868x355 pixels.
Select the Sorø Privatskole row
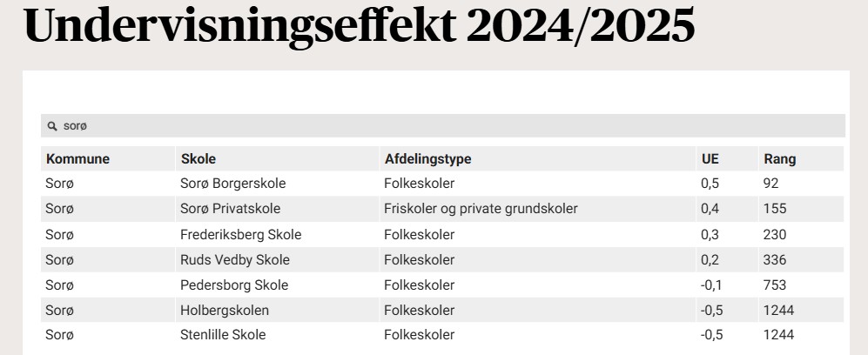(x=230, y=209)
